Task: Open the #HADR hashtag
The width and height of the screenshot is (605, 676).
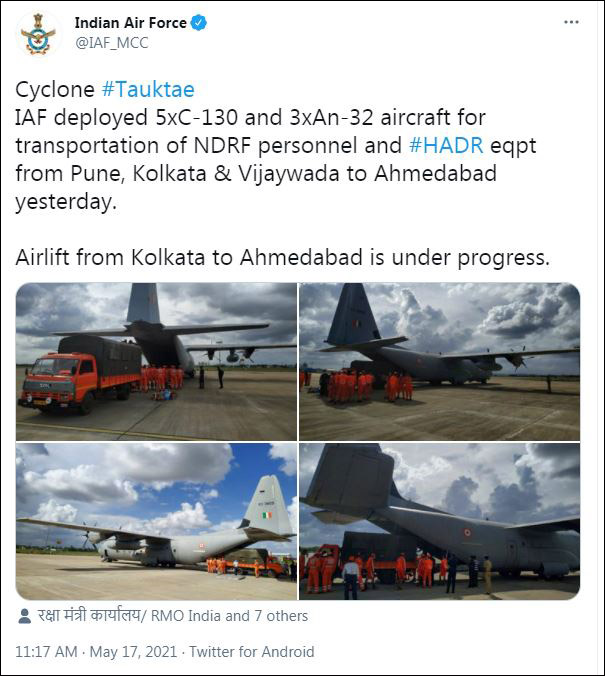Action: click(445, 145)
